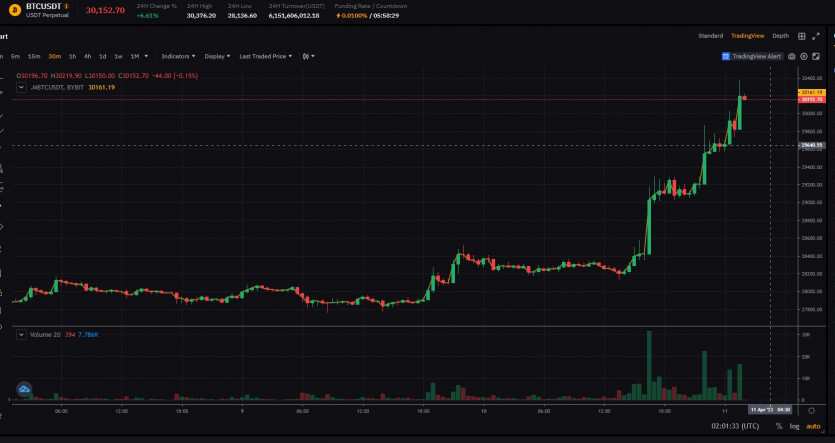Image resolution: width=835 pixels, height=443 pixels.
Task: Click the 24H Low value 28,136.60
Action: tap(242, 15)
